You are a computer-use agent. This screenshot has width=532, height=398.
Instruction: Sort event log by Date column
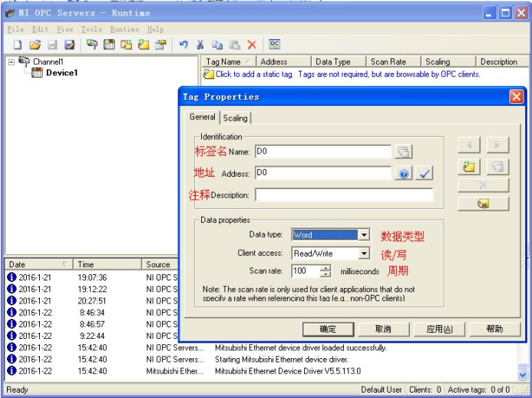coord(38,264)
